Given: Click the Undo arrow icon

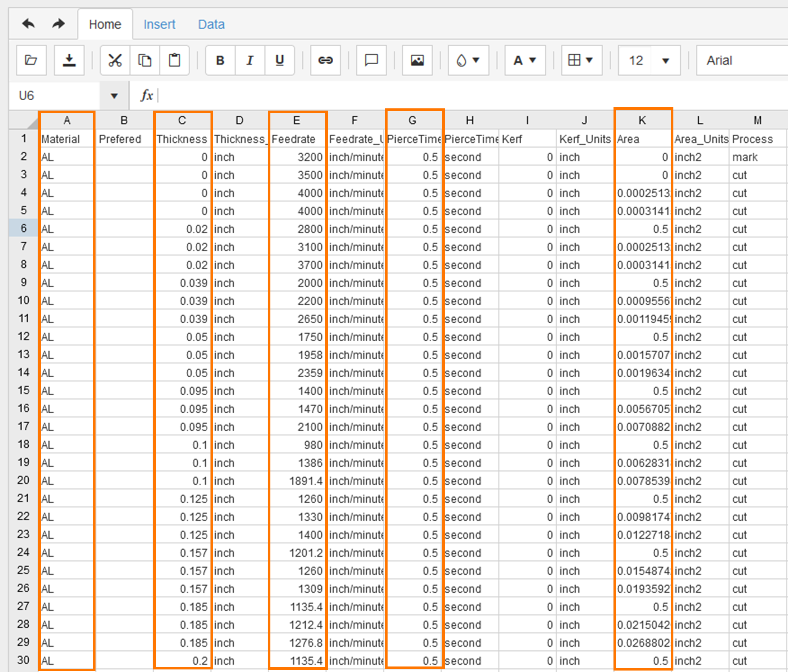Looking at the screenshot, I should click(29, 24).
